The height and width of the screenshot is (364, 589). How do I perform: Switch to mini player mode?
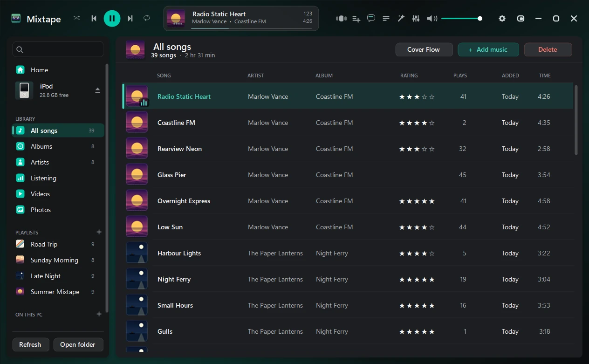click(x=521, y=19)
